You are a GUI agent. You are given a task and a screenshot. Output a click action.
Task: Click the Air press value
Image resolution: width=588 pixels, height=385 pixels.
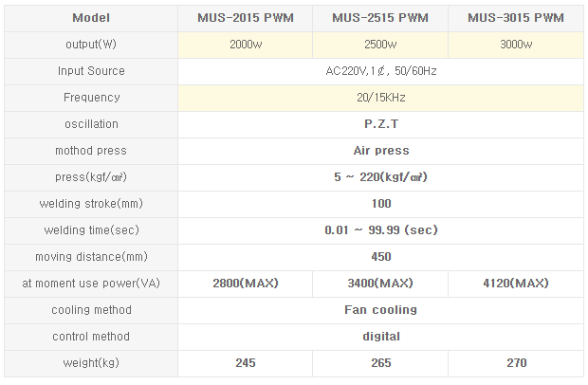click(x=381, y=151)
